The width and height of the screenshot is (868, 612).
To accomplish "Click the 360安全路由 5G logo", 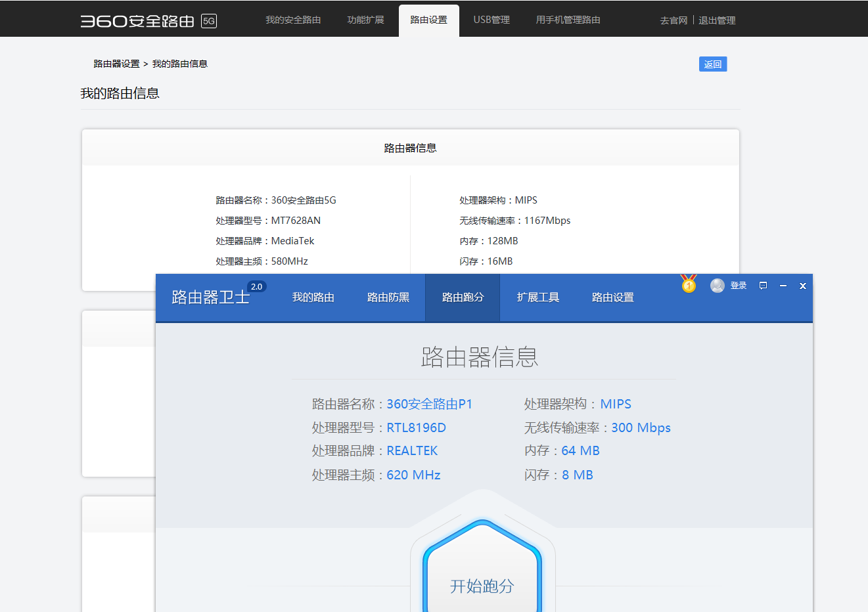I will [x=148, y=20].
